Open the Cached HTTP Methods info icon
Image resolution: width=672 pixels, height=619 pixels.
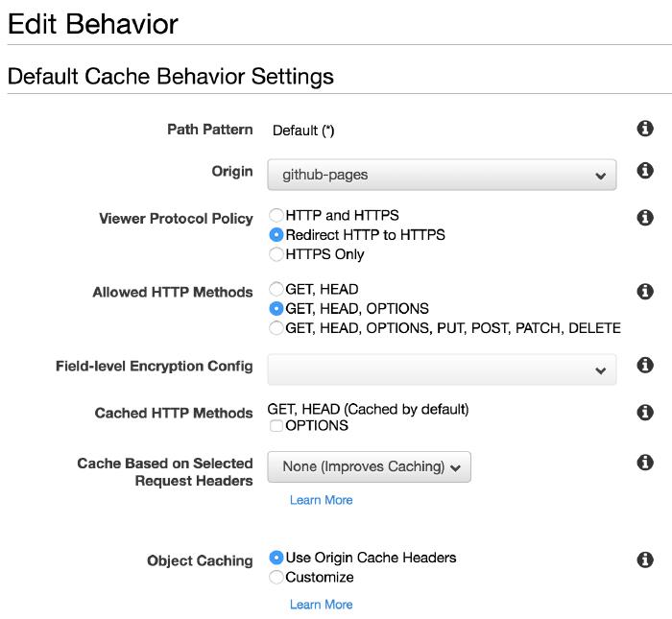click(x=645, y=412)
